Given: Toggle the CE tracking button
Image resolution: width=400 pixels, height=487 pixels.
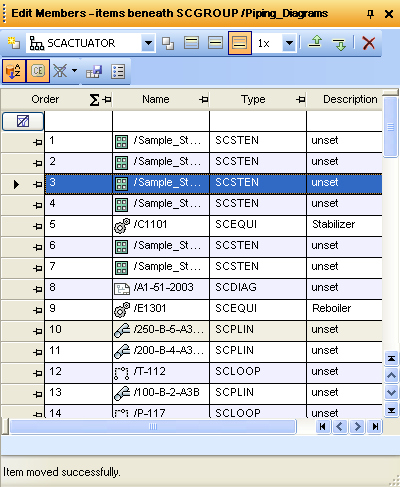Looking at the screenshot, I should pos(38,71).
